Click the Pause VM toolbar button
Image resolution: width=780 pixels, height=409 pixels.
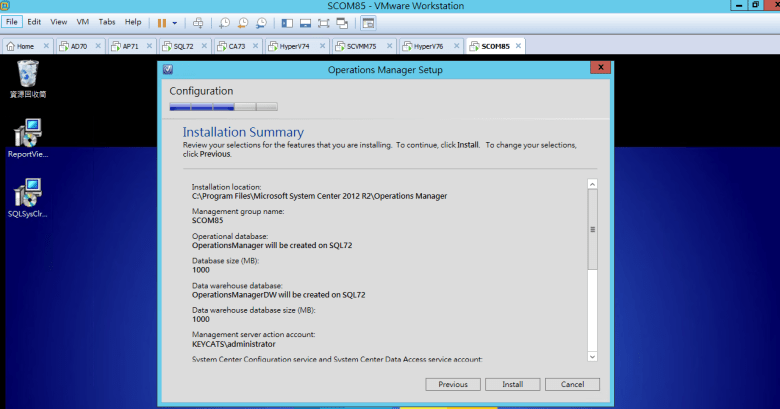click(x=161, y=22)
